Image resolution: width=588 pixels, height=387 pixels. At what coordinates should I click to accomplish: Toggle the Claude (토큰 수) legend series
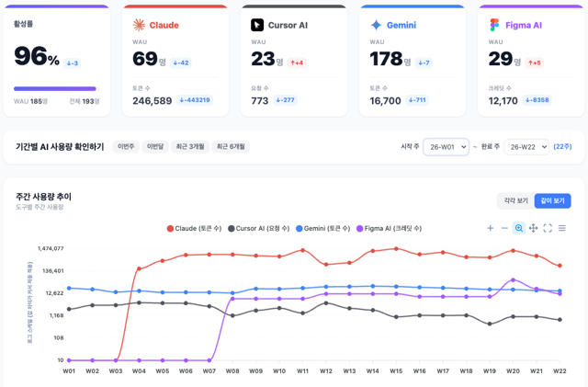pyautogui.click(x=194, y=228)
